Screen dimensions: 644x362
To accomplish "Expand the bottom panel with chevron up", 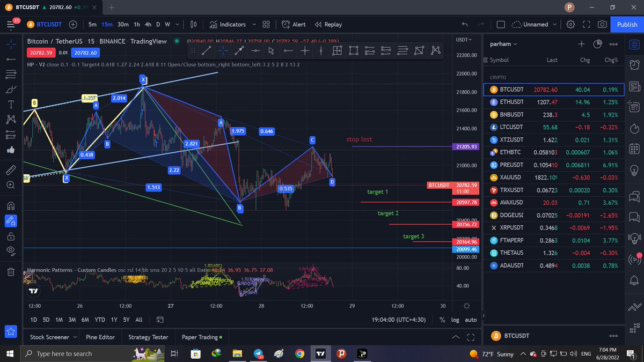I will pyautogui.click(x=456, y=337).
